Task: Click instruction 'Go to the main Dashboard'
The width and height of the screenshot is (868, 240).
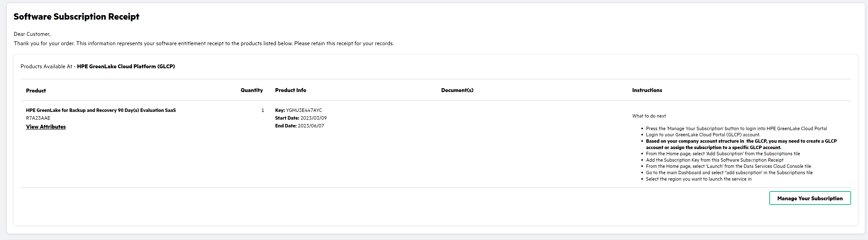Action: click(x=729, y=173)
